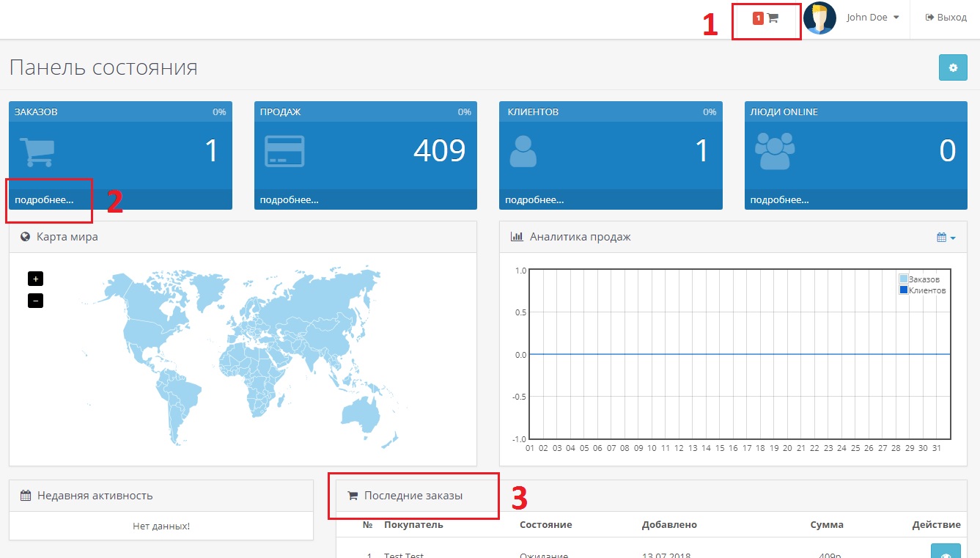Viewport: 980px width, 558px height.
Task: Expand the calendar range dropdown in Аналитика продаж
Action: [946, 238]
